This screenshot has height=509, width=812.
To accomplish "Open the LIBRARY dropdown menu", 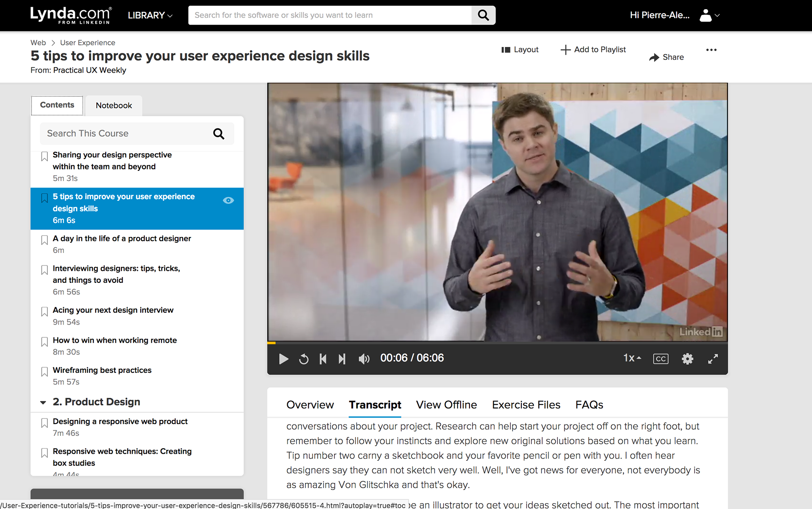I will click(x=150, y=15).
